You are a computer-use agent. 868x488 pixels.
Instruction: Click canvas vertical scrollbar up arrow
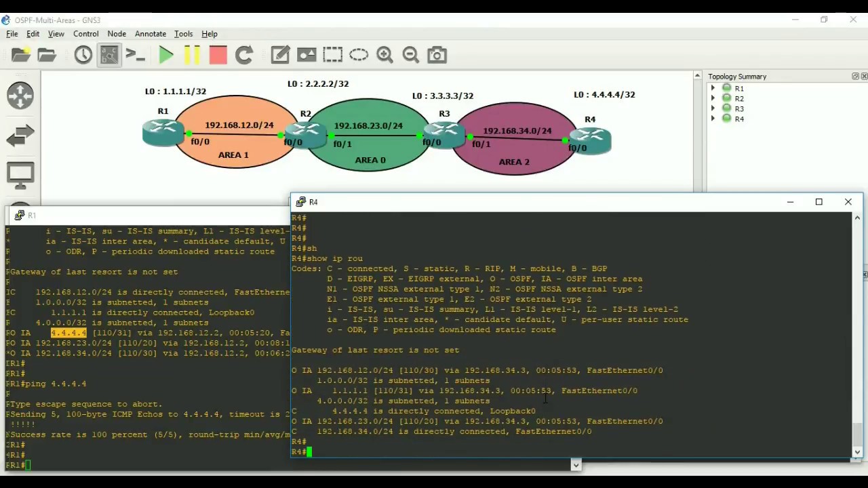coord(697,76)
